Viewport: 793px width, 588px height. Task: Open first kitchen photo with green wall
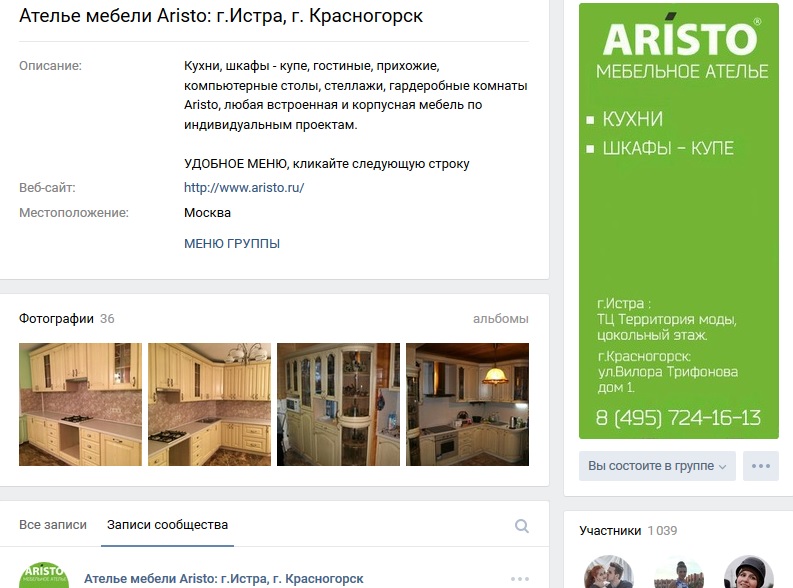(x=80, y=404)
